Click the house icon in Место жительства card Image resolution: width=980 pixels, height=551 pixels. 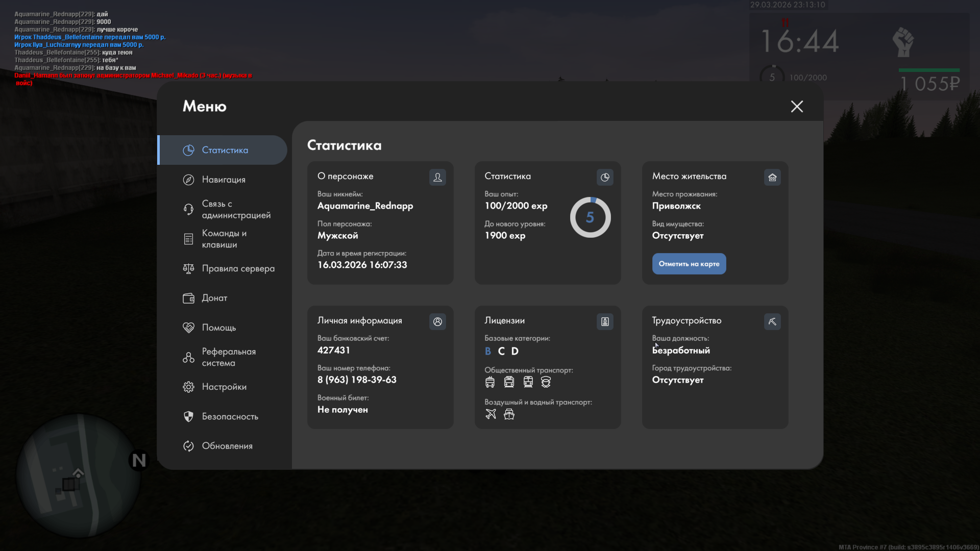click(x=772, y=177)
